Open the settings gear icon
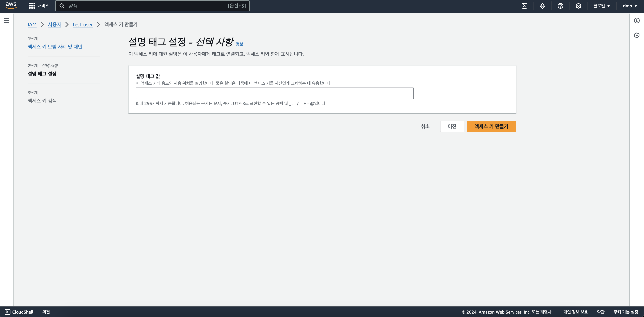 (578, 6)
